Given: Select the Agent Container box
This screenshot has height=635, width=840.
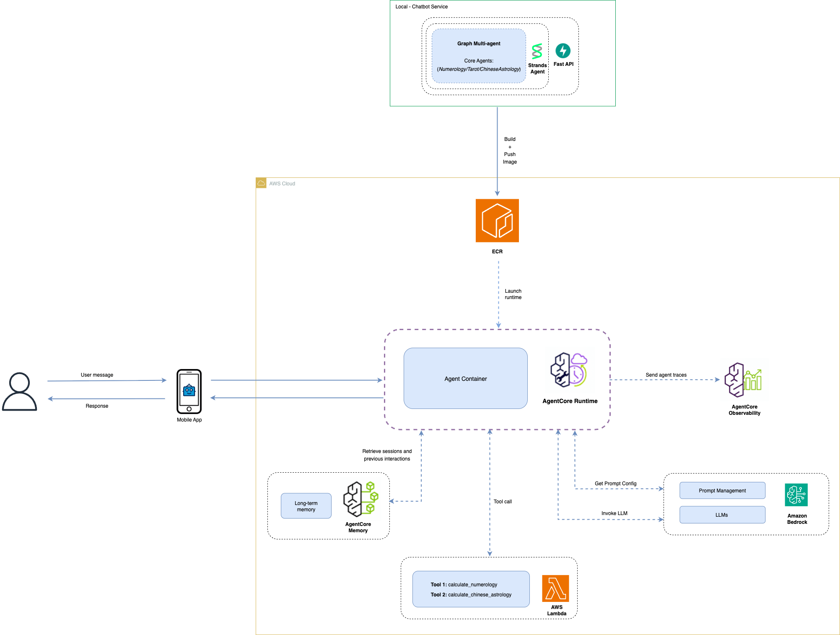Looking at the screenshot, I should pos(465,378).
